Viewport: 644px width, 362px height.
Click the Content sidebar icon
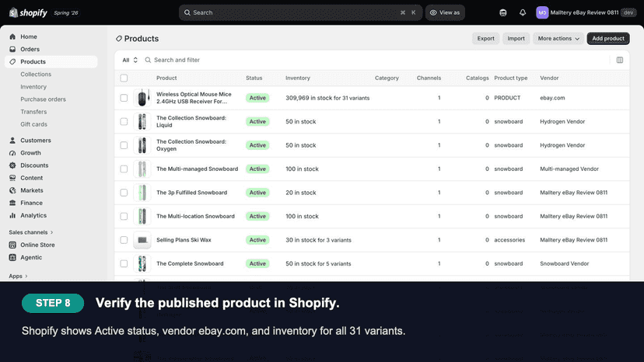click(12, 178)
